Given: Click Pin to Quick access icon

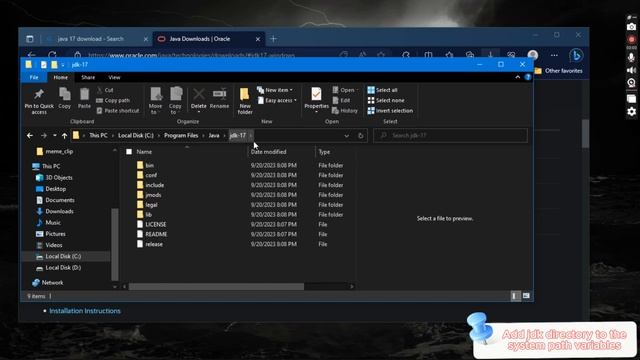Looking at the screenshot, I should coord(39,95).
